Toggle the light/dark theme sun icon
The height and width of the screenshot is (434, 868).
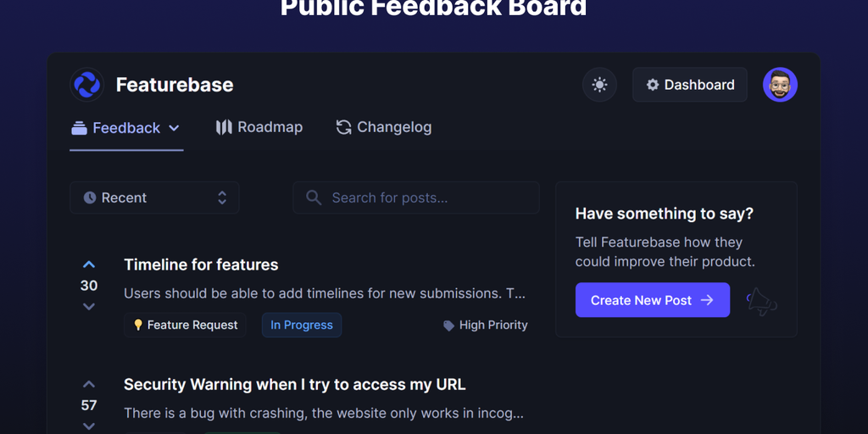pyautogui.click(x=599, y=85)
